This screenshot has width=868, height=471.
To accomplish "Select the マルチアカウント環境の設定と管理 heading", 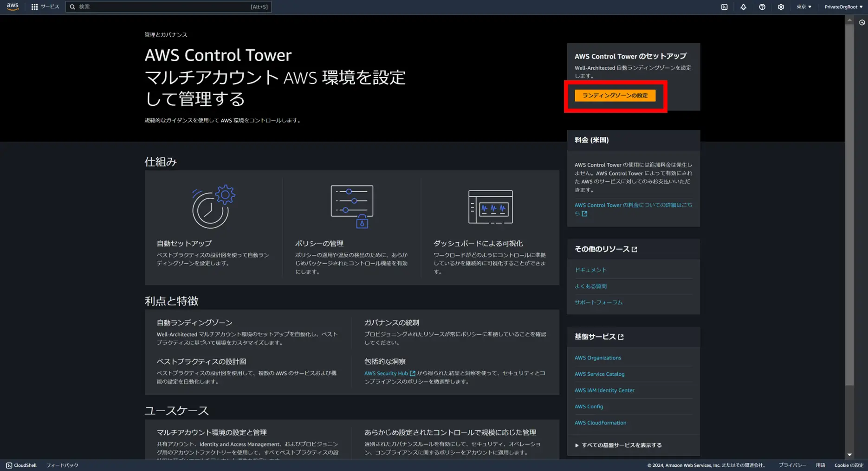I will 211,432.
